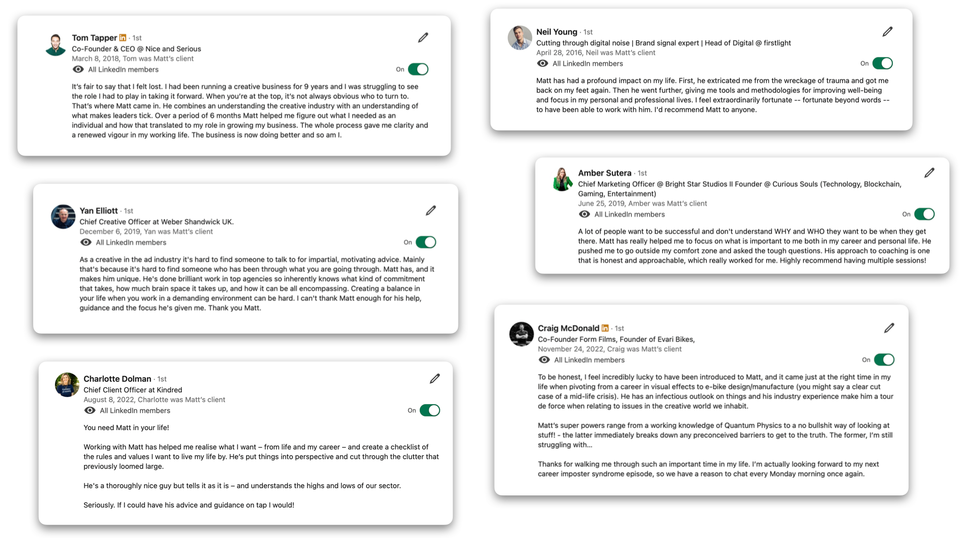Turn off Craig McDonald's recommendation switch
This screenshot has width=980, height=551.
pyautogui.click(x=884, y=360)
